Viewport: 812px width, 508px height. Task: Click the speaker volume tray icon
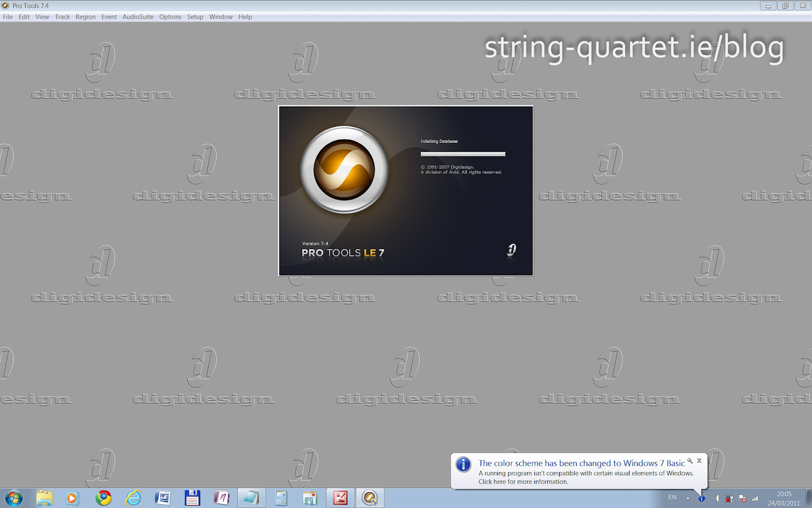click(x=716, y=498)
